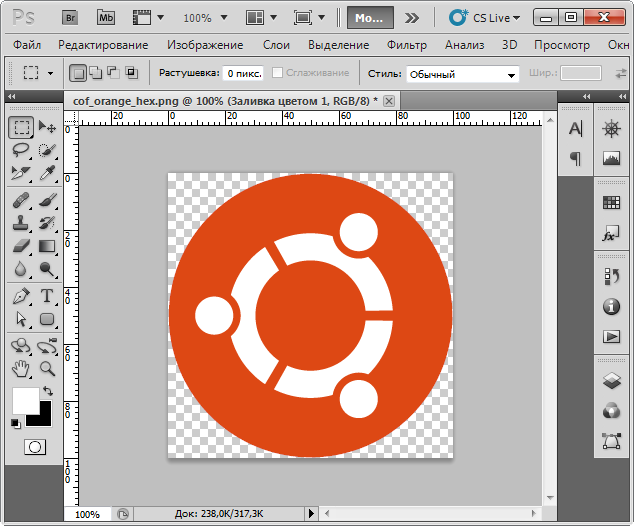Select the History Brush tool
634x526 pixels.
(47, 223)
